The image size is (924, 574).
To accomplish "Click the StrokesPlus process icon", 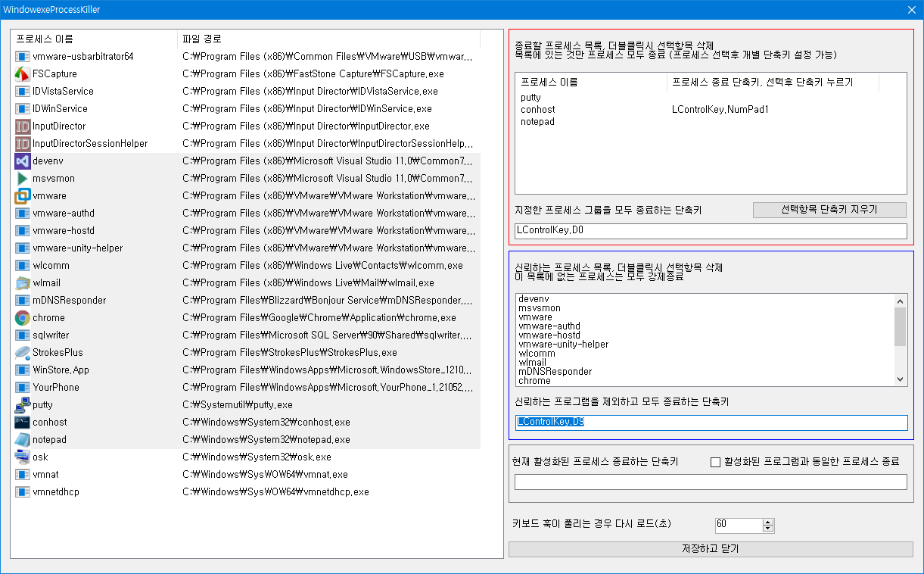I will [x=22, y=353].
